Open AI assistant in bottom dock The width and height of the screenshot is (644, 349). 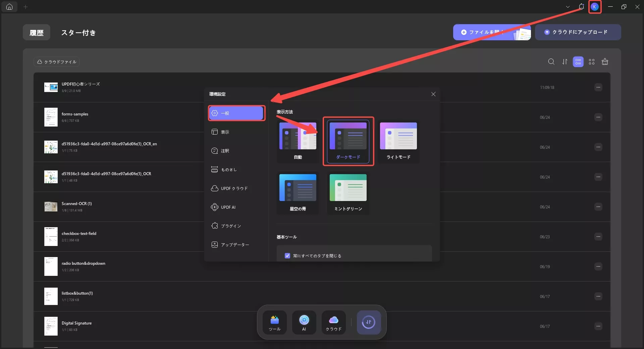[304, 322]
